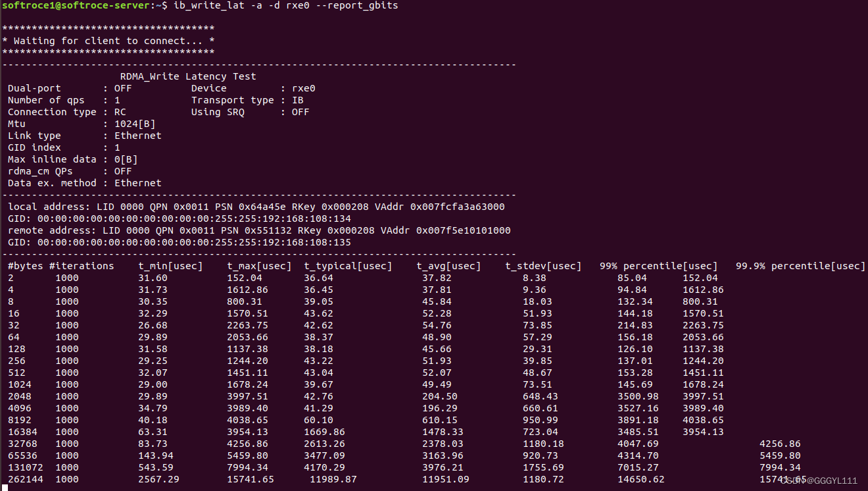
Task: Click 99% value 14650.62 in 262144 row
Action: 641,479
